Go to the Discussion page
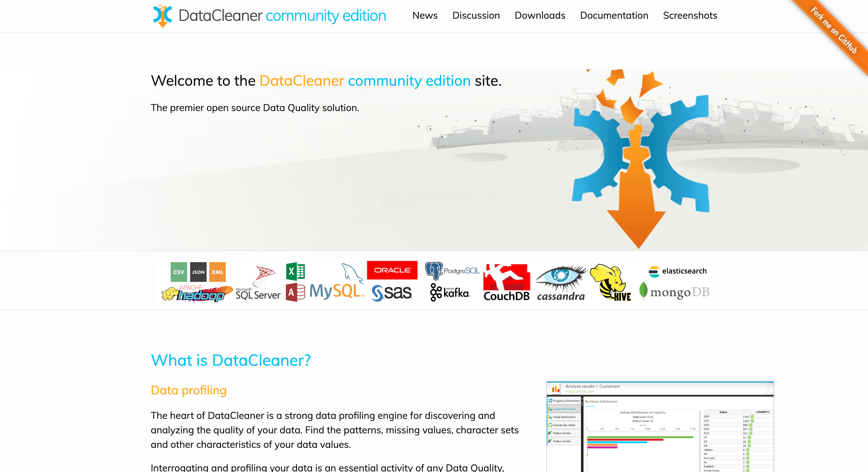The image size is (868, 472). coord(476,15)
